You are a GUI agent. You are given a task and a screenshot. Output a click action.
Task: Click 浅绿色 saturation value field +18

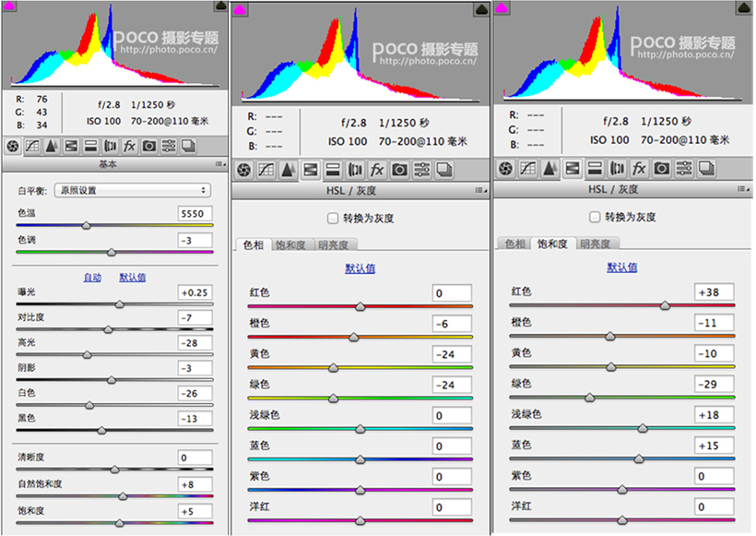[x=715, y=415]
